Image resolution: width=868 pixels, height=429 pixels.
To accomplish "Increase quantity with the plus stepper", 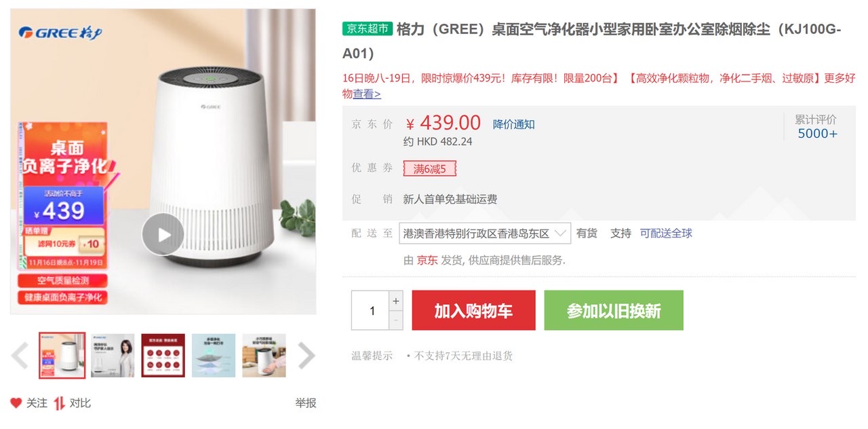I will pyautogui.click(x=395, y=299).
